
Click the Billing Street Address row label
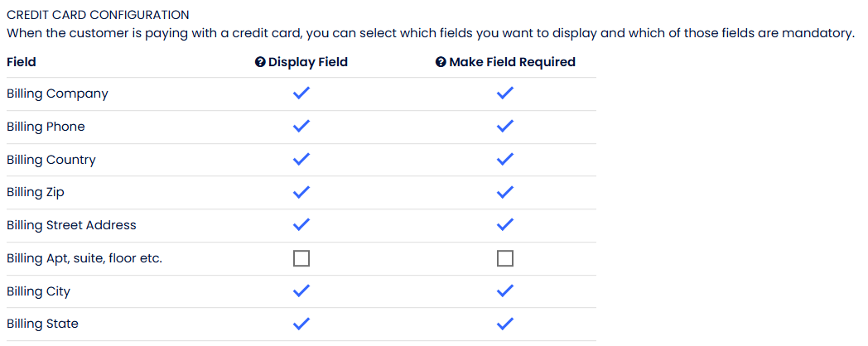point(71,225)
